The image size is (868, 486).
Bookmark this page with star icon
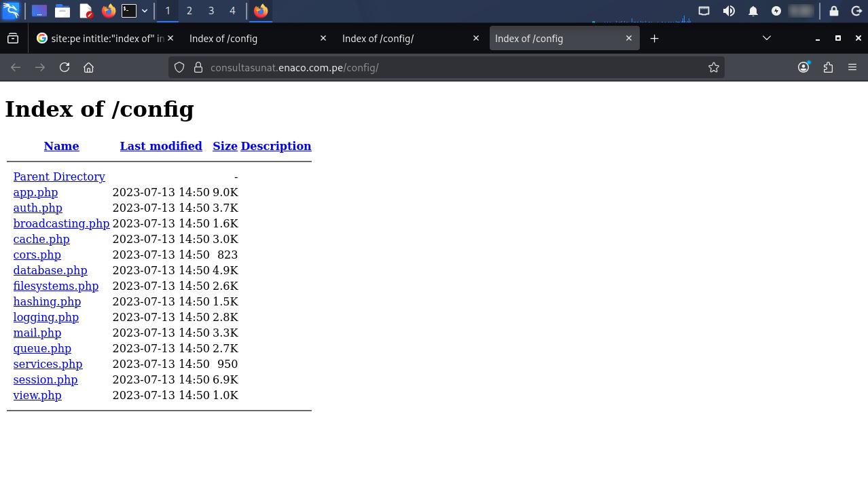click(713, 67)
